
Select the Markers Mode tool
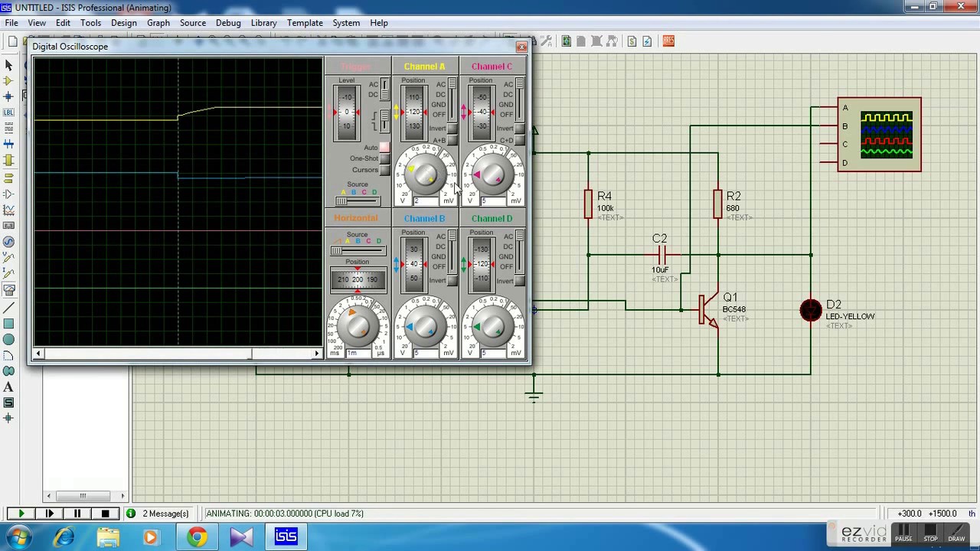pyautogui.click(x=9, y=419)
